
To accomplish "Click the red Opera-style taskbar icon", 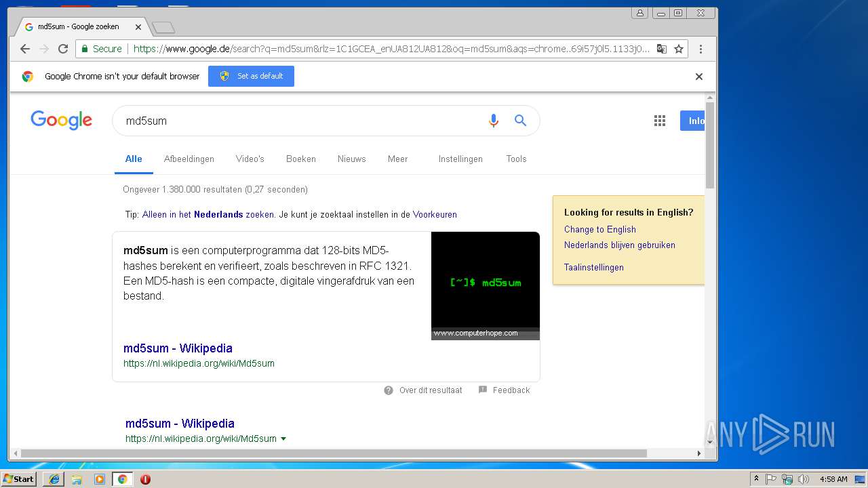I will pyautogui.click(x=145, y=479).
